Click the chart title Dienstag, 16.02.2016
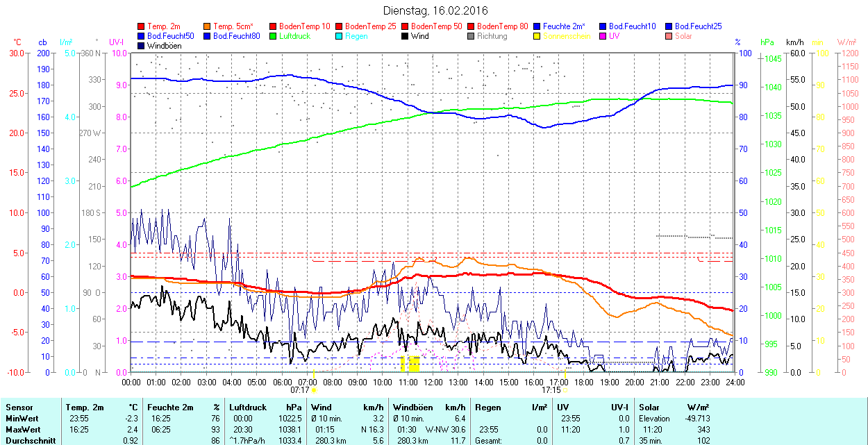The image size is (868, 445). pos(435,11)
